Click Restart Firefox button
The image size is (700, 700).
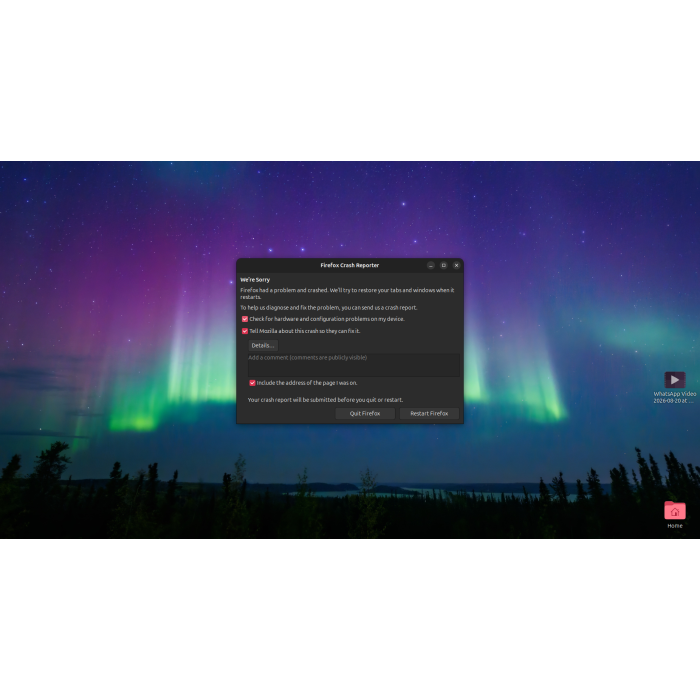pos(429,413)
